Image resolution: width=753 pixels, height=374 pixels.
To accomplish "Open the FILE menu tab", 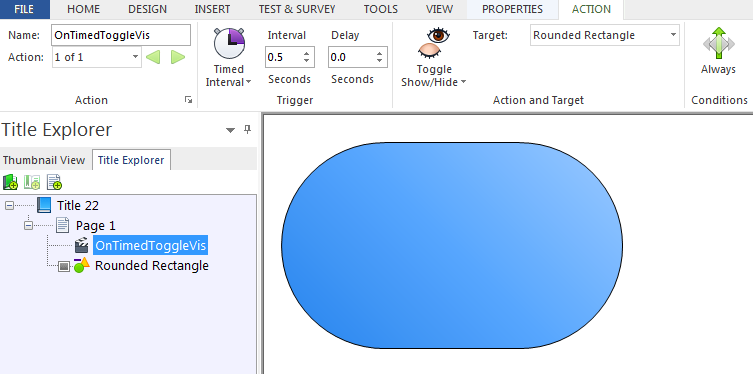I will point(24,9).
